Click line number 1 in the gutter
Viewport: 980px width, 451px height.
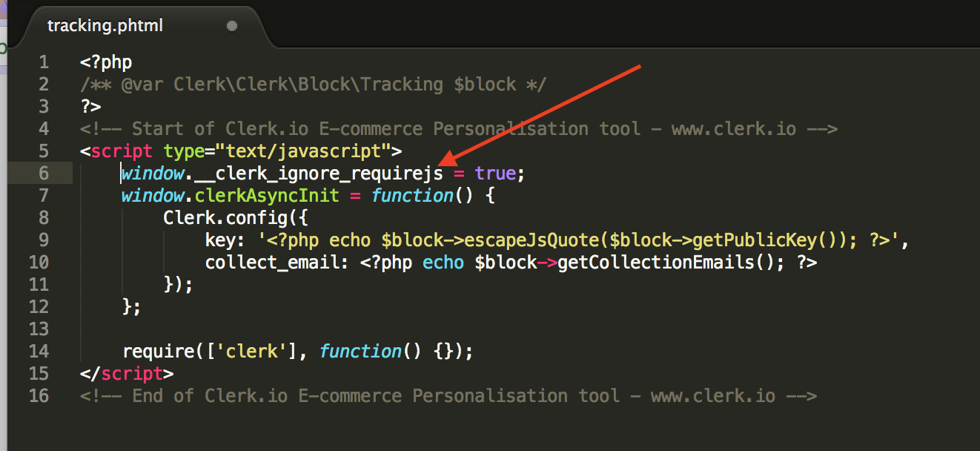pyautogui.click(x=44, y=62)
